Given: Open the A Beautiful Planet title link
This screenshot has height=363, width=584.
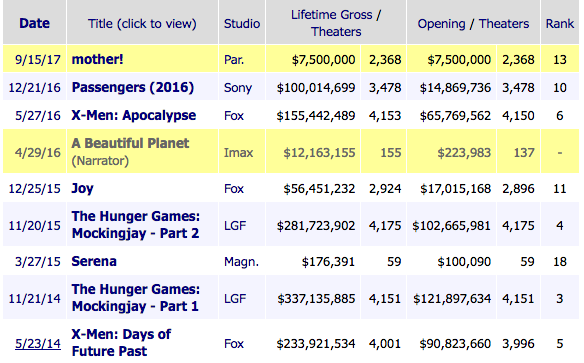Looking at the screenshot, I should point(130,143).
